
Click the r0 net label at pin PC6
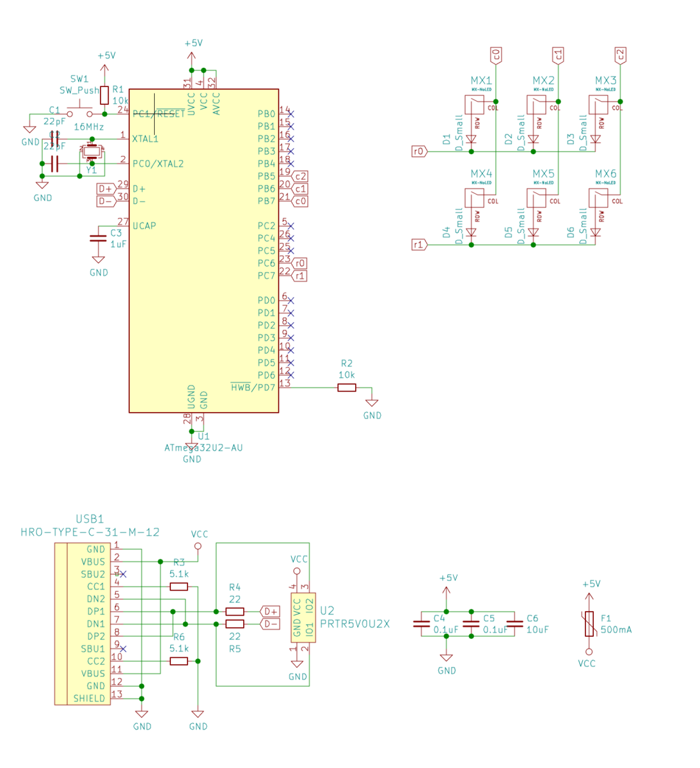pos(299,263)
